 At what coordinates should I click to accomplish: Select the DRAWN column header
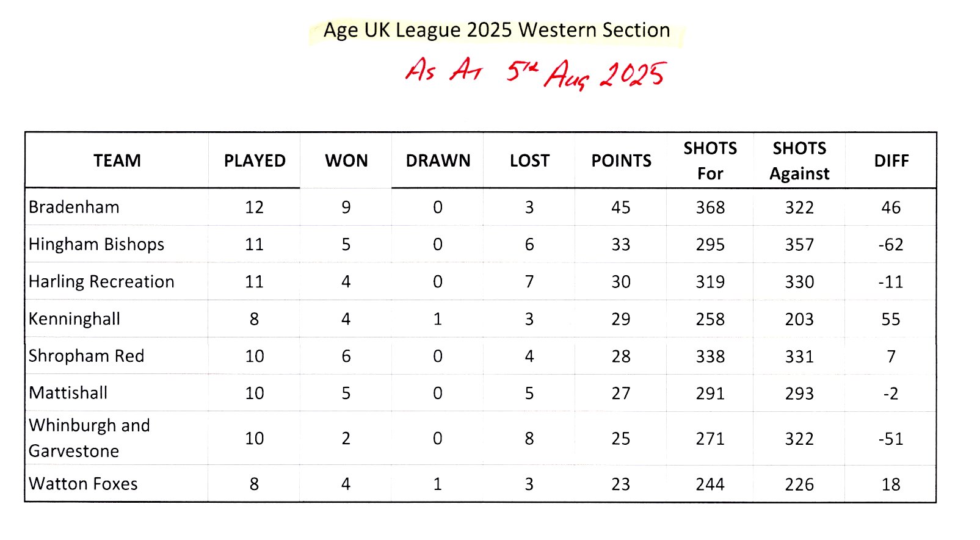click(x=438, y=160)
